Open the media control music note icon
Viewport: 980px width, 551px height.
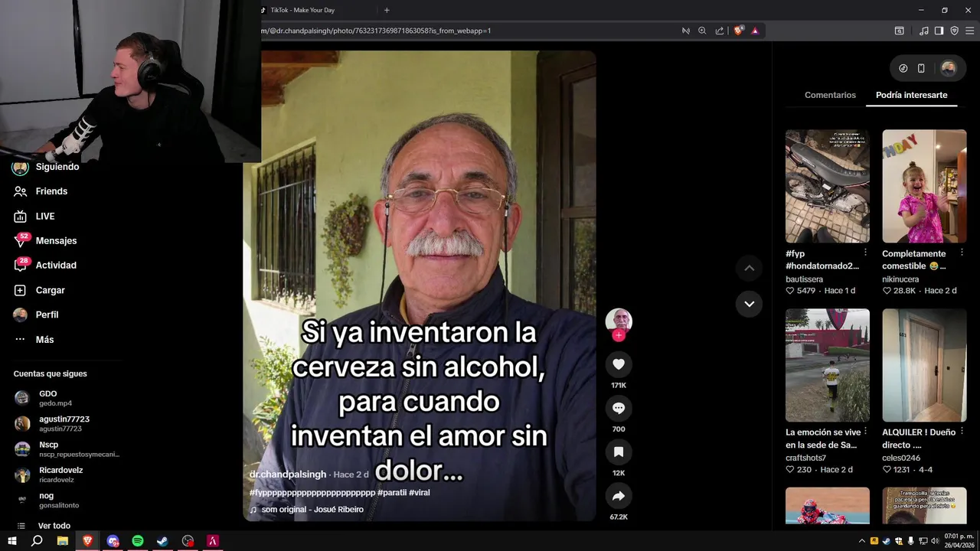click(923, 31)
